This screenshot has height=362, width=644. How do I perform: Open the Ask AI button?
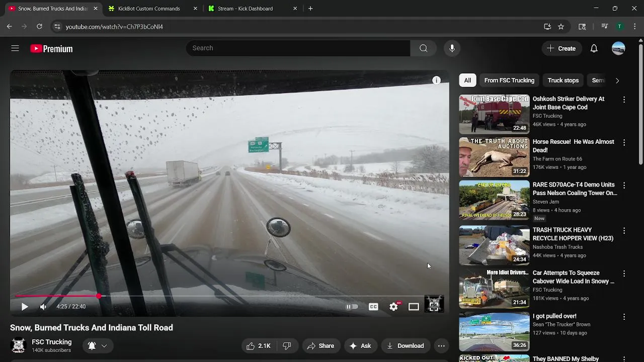click(x=360, y=346)
